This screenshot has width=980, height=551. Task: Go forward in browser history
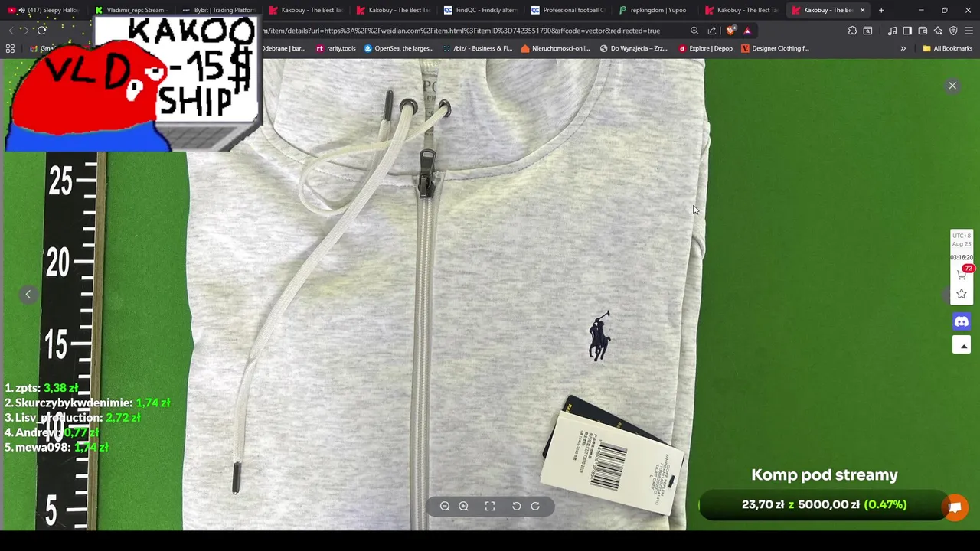[x=24, y=31]
